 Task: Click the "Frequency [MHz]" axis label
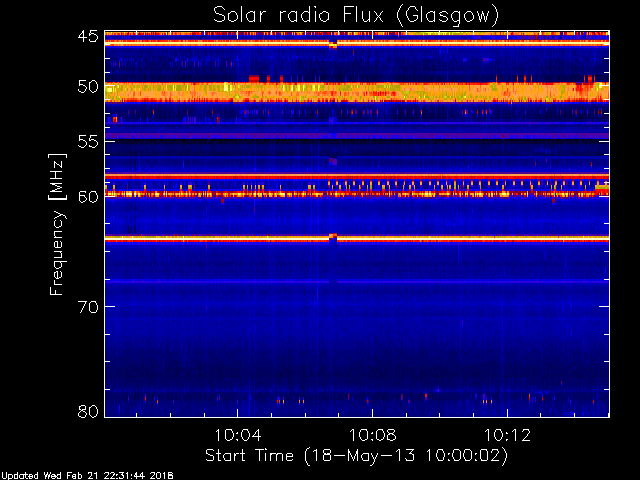click(x=57, y=224)
